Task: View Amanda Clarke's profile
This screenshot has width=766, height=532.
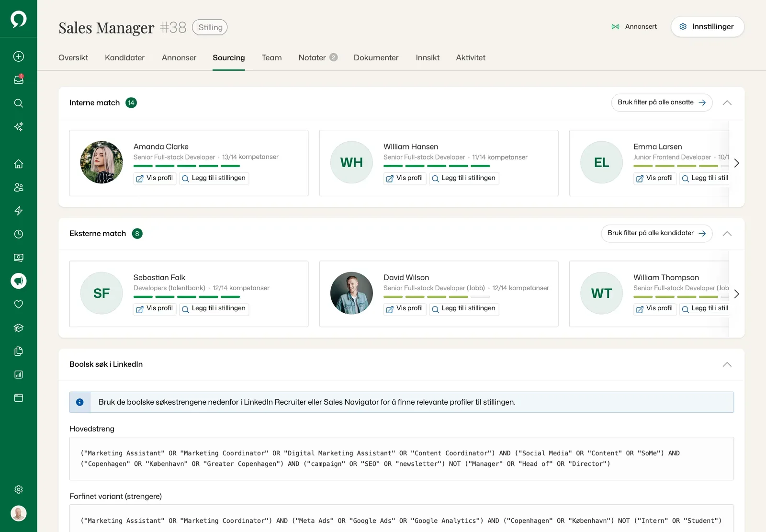Action: point(155,178)
